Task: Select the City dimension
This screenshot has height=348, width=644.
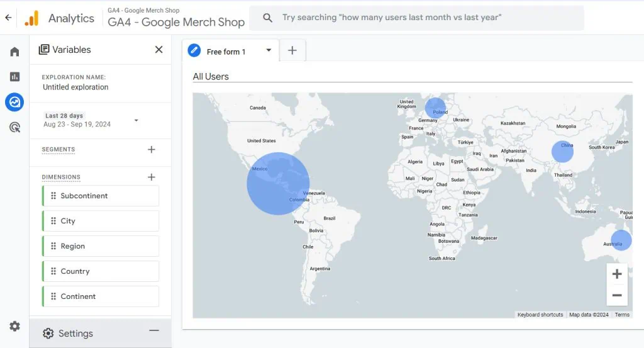Action: [101, 221]
